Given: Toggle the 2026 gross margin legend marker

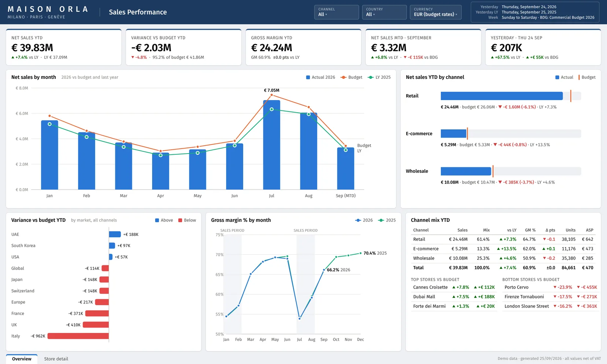Looking at the screenshot, I should (x=358, y=220).
